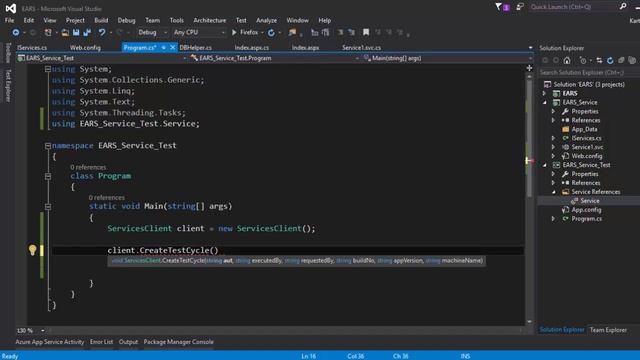
Task: Click the editor split-window plus icon
Action: point(529,68)
